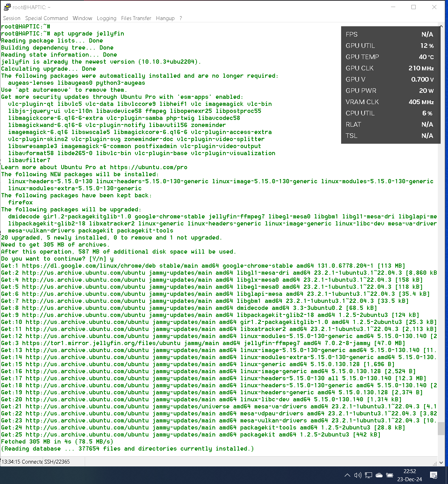
Task: Show hidden system tray icons chevron
Action: pyautogui.click(x=347, y=475)
